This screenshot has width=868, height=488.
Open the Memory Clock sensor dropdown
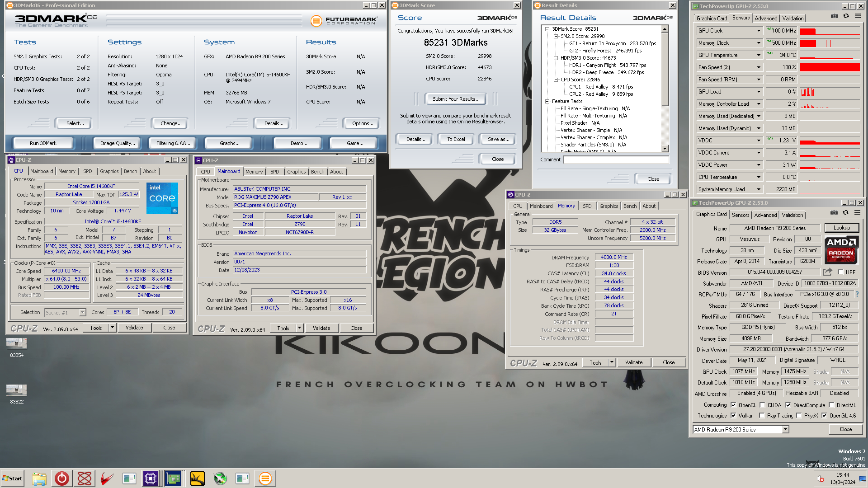point(759,43)
